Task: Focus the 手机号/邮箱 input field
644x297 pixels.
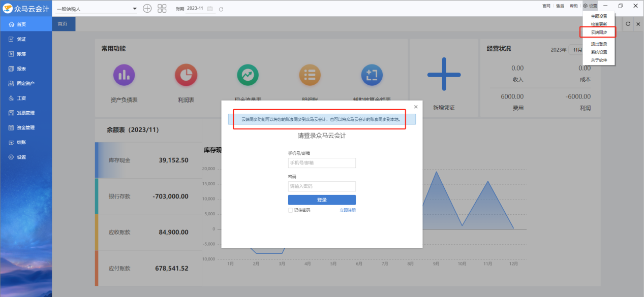Action: click(322, 163)
